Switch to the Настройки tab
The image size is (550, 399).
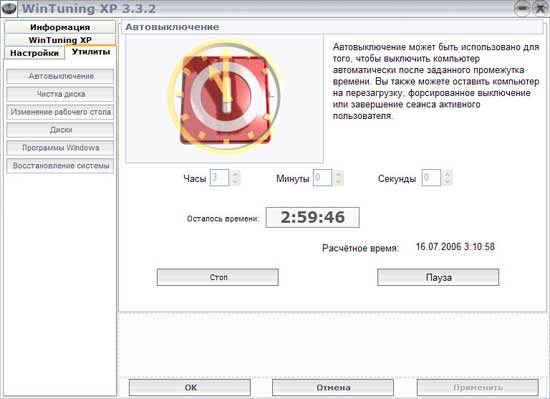tap(34, 53)
